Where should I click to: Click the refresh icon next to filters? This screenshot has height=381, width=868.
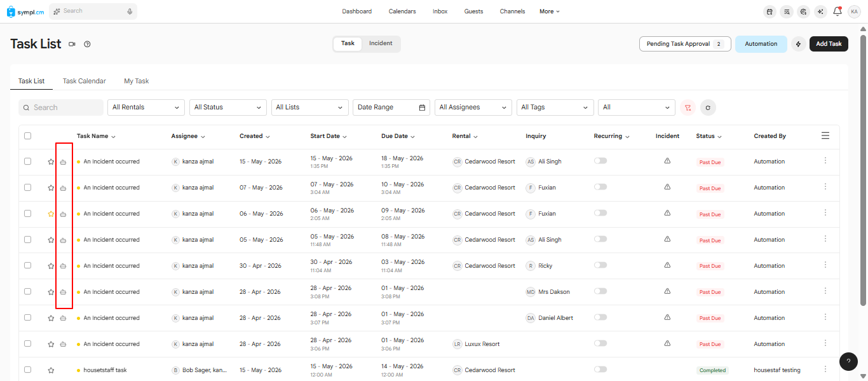click(x=709, y=107)
